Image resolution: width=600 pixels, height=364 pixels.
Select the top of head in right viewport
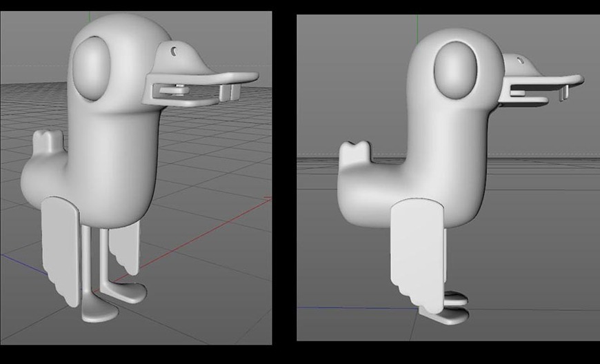(x=455, y=33)
